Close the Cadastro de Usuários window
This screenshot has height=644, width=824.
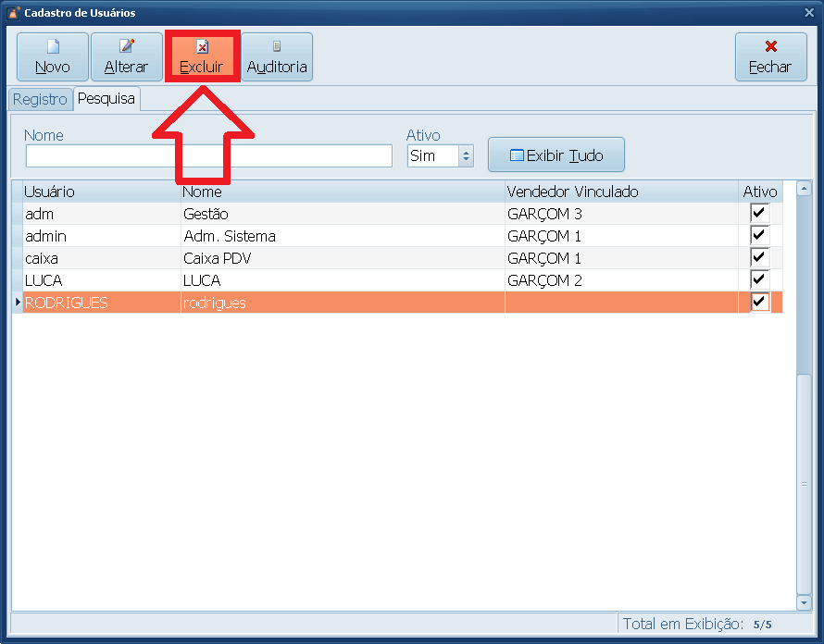(809, 13)
